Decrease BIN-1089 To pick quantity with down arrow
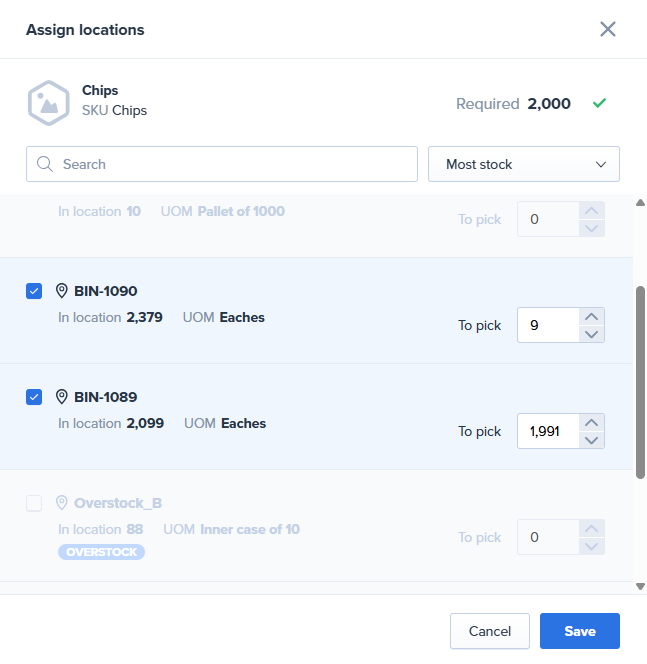Screen dimensions: 647x664 (592, 440)
